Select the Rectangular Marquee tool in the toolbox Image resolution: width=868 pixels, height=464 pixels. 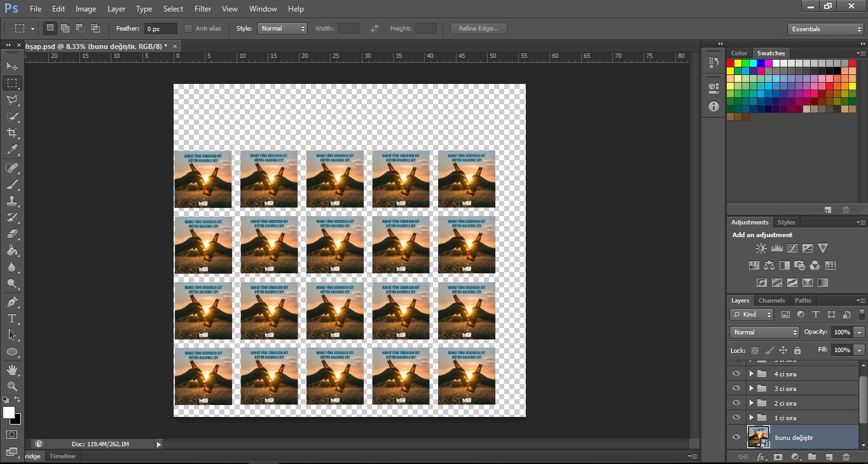(x=12, y=83)
